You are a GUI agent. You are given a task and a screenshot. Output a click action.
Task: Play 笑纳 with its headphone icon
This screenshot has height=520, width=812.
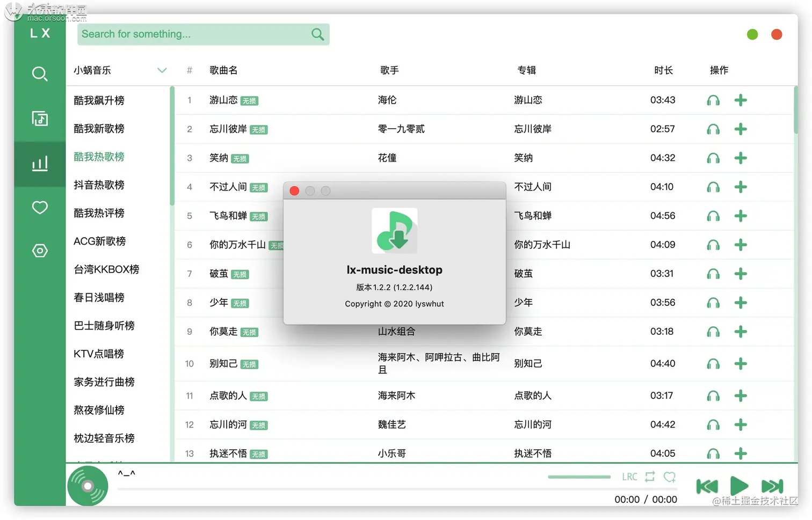point(713,158)
